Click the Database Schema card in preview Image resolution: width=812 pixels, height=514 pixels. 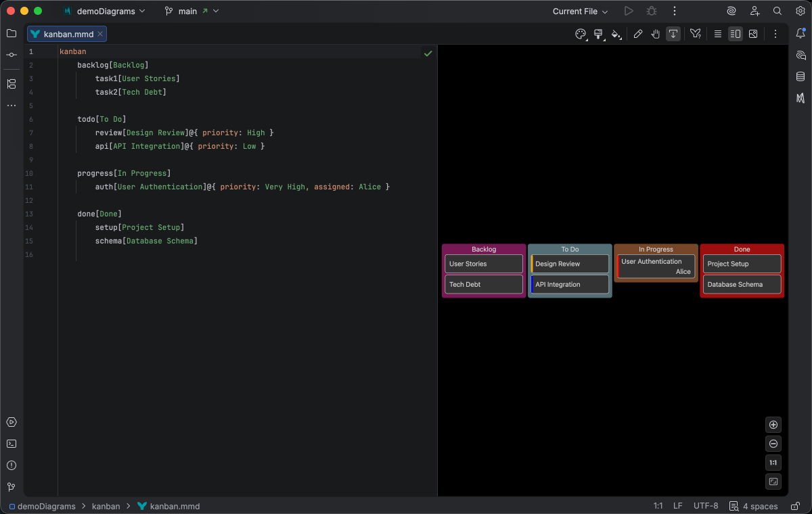(x=742, y=284)
